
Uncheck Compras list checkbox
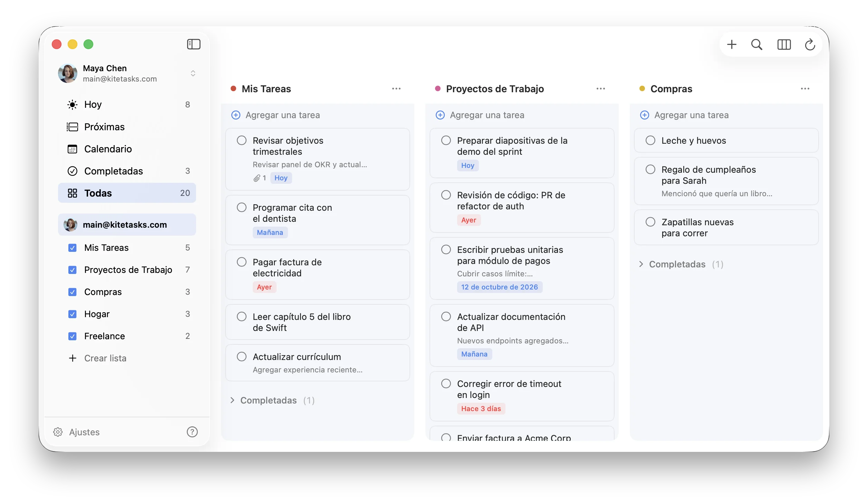(73, 292)
